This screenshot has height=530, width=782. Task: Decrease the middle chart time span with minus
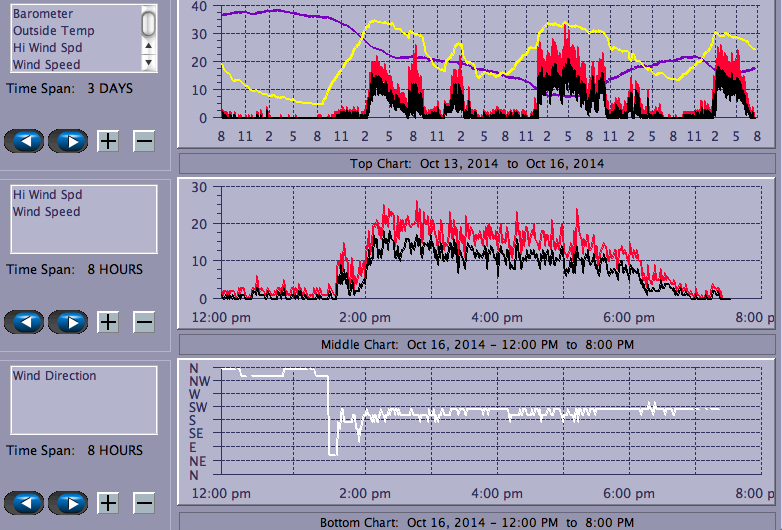144,322
